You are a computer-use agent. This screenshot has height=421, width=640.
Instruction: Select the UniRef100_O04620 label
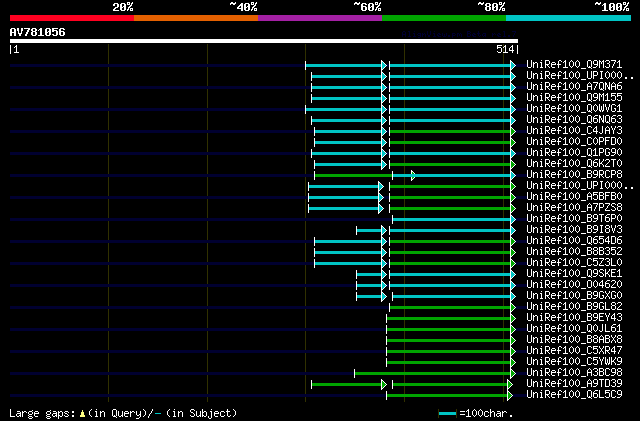pos(574,285)
